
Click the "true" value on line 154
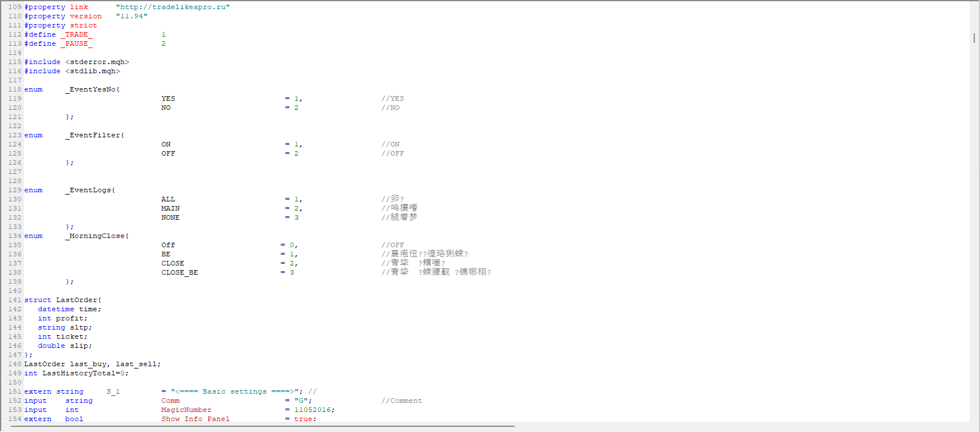(x=303, y=419)
